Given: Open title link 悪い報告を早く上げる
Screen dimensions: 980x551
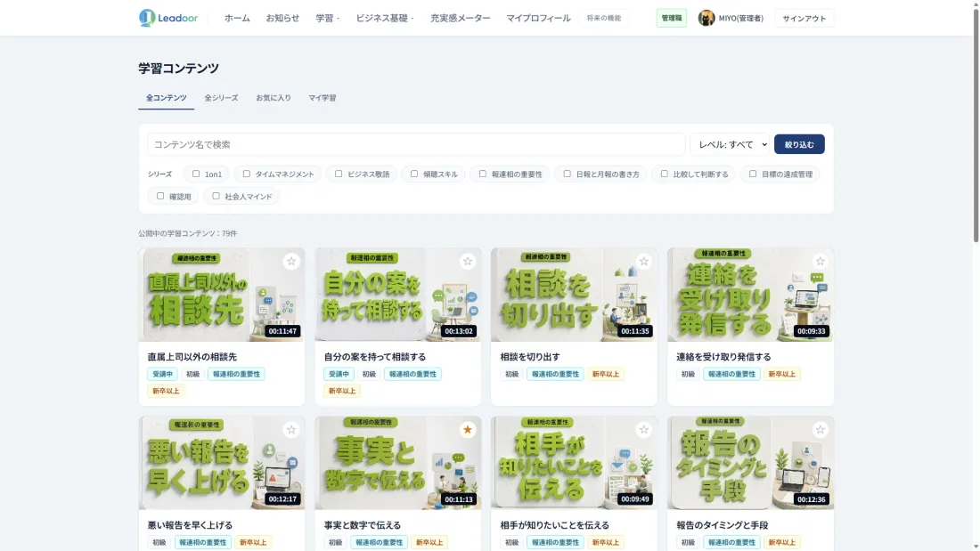Looking at the screenshot, I should (x=190, y=525).
